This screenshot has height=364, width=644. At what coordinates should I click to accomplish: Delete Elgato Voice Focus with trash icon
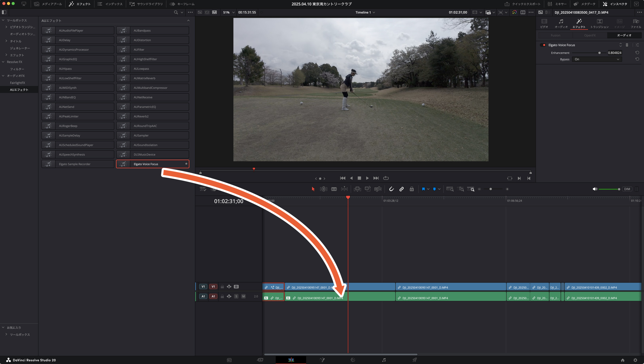(x=627, y=45)
